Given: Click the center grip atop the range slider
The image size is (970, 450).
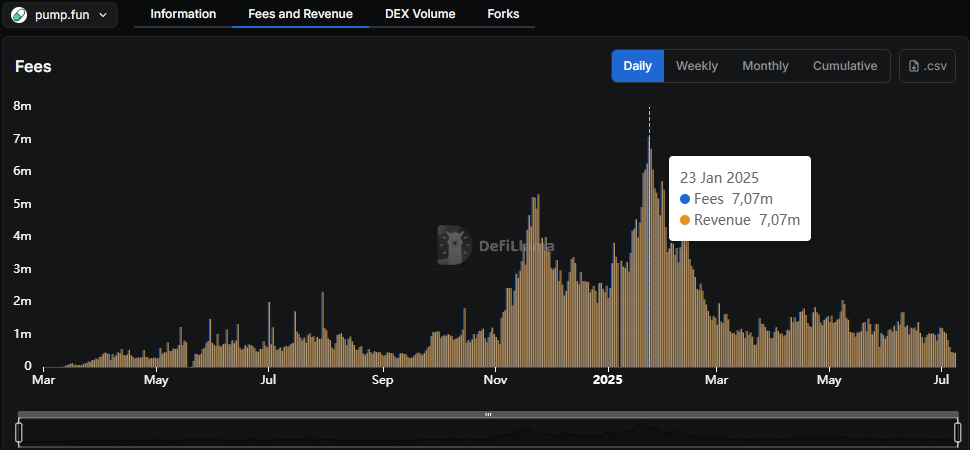Looking at the screenshot, I should [x=488, y=414].
